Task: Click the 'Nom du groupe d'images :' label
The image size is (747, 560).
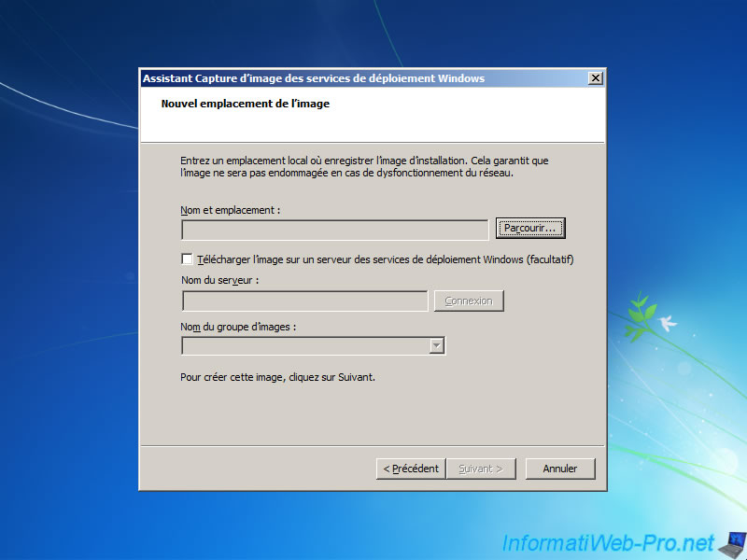Action: click(x=238, y=326)
